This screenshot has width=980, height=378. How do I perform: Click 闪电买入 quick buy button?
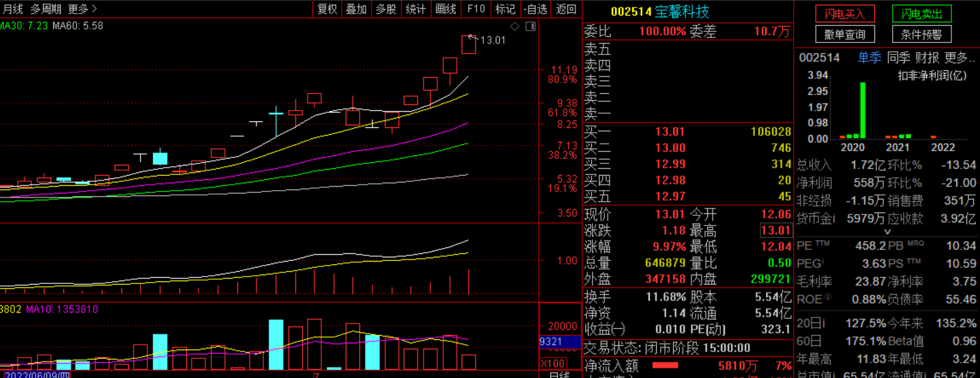[844, 14]
